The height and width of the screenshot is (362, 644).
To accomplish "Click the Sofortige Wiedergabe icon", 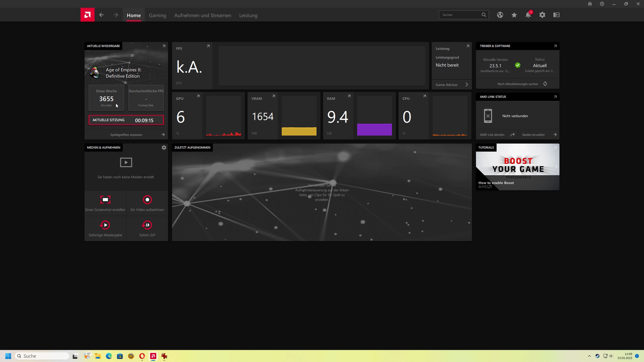I will click(x=105, y=225).
